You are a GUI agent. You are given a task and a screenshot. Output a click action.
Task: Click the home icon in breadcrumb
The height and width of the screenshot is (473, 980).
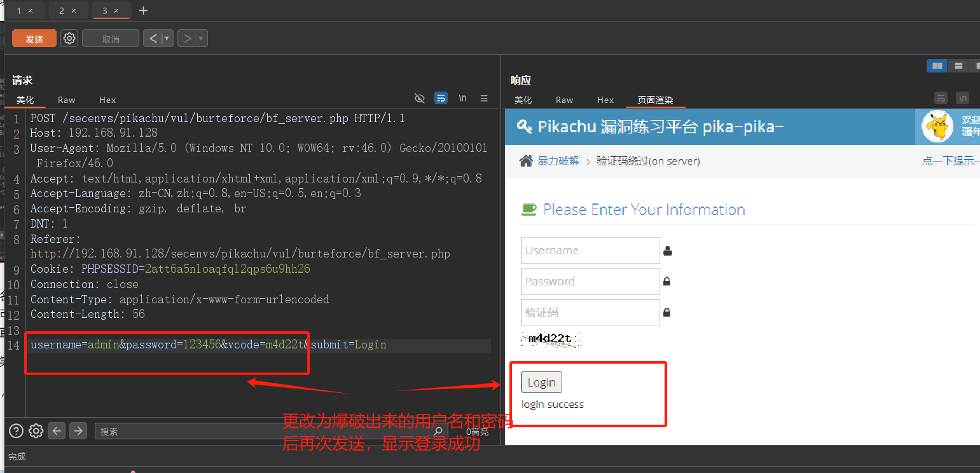(x=526, y=161)
